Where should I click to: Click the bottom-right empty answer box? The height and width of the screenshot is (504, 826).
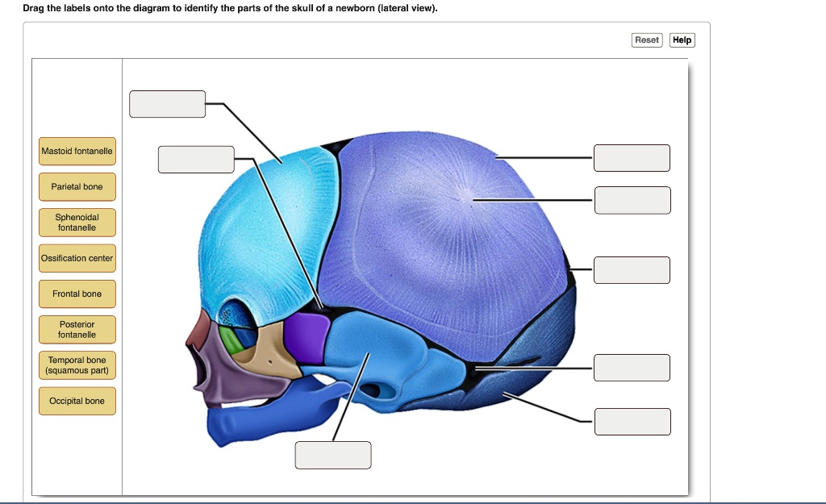click(632, 421)
